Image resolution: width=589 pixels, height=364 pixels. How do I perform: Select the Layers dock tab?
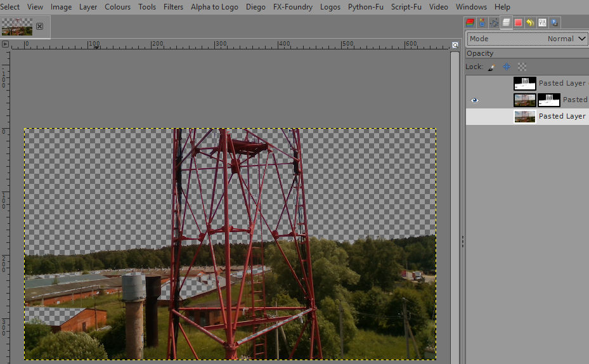pos(506,23)
